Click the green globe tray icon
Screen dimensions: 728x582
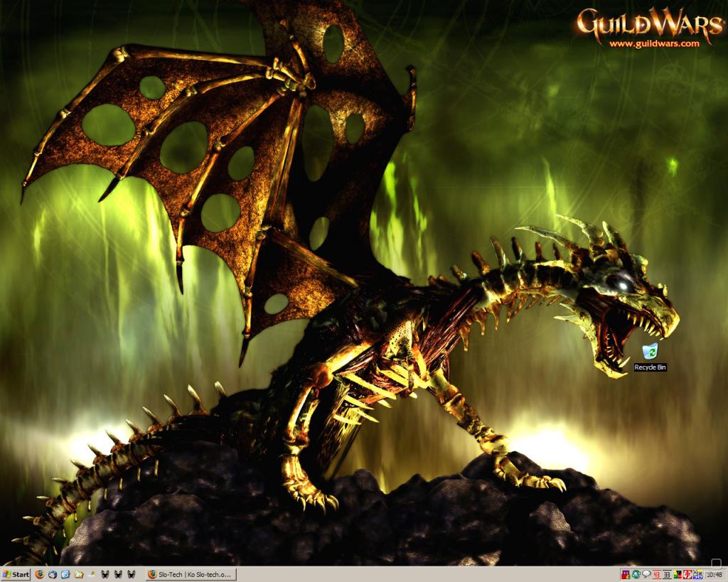[636, 575]
